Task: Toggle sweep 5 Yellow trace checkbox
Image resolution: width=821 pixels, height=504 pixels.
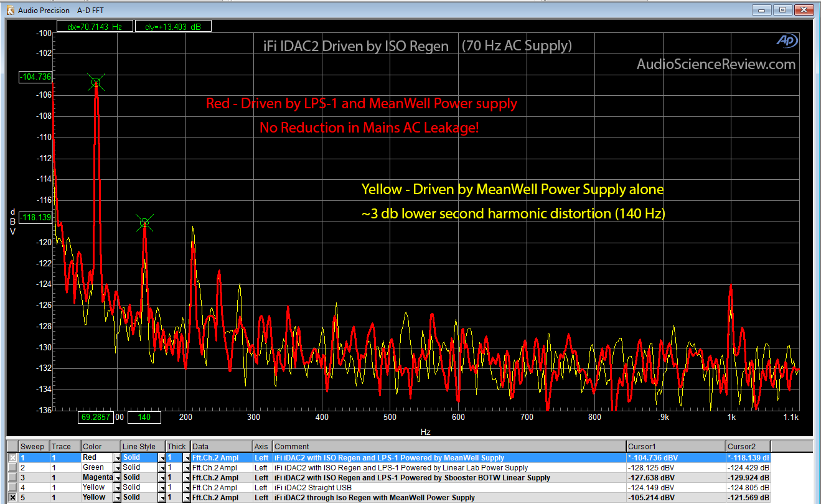Action: pos(12,497)
